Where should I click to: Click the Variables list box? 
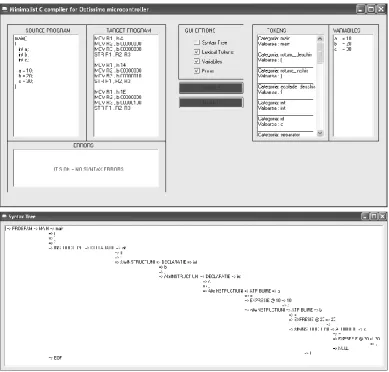click(353, 86)
